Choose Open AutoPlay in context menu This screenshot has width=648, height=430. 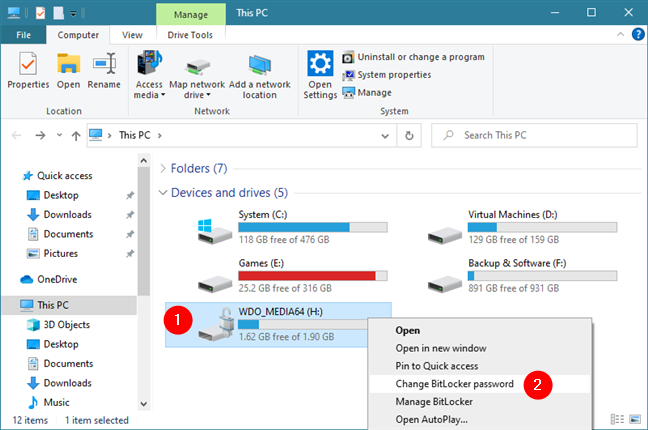pos(480,419)
